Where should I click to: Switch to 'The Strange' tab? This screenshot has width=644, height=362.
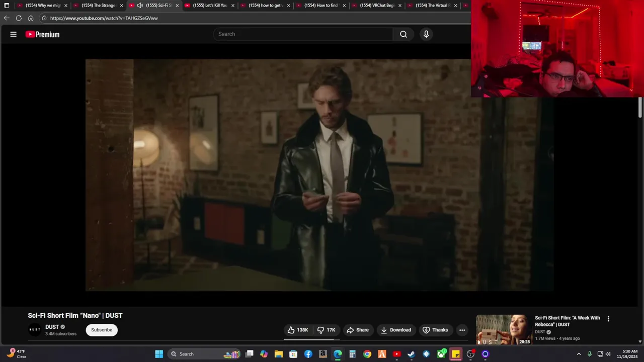point(98,6)
